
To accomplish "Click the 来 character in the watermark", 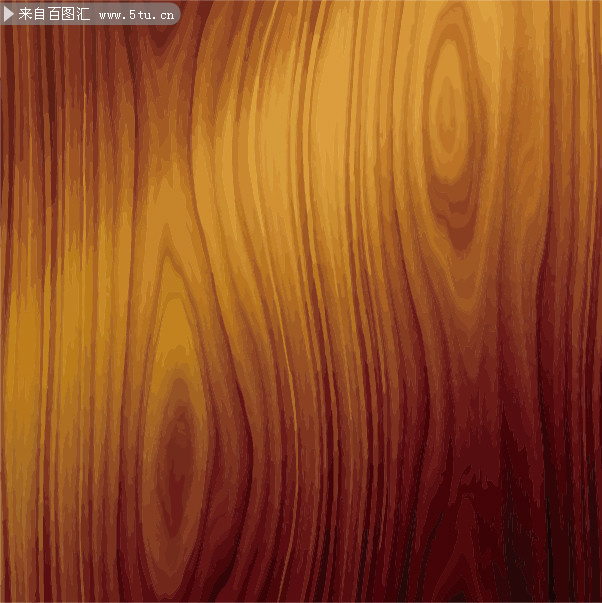I will pyautogui.click(x=25, y=14).
